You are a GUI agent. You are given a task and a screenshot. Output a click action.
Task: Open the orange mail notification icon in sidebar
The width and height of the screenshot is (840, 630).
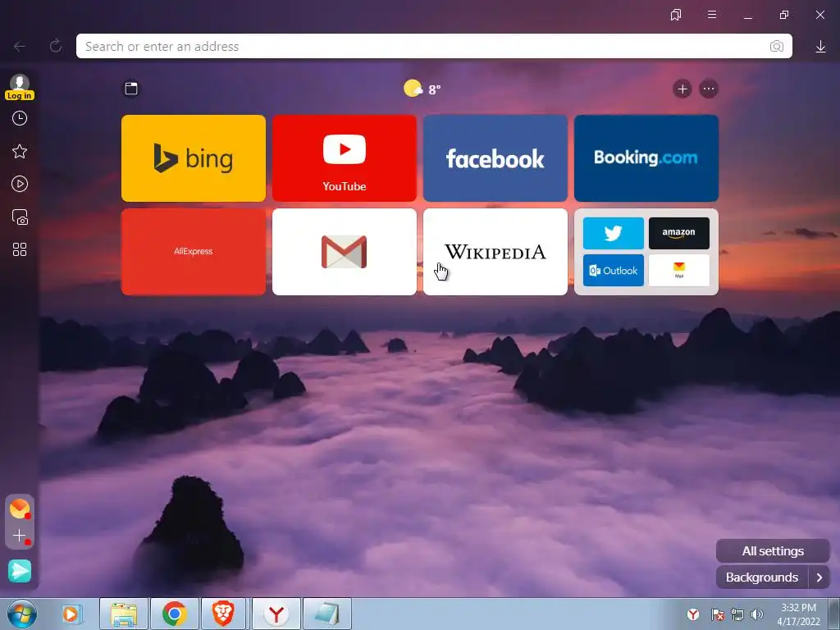[x=20, y=509]
